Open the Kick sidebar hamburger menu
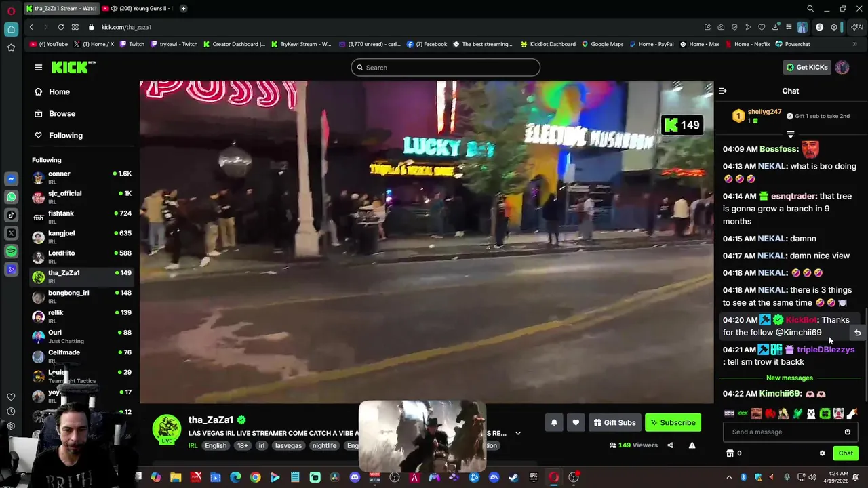 38,67
